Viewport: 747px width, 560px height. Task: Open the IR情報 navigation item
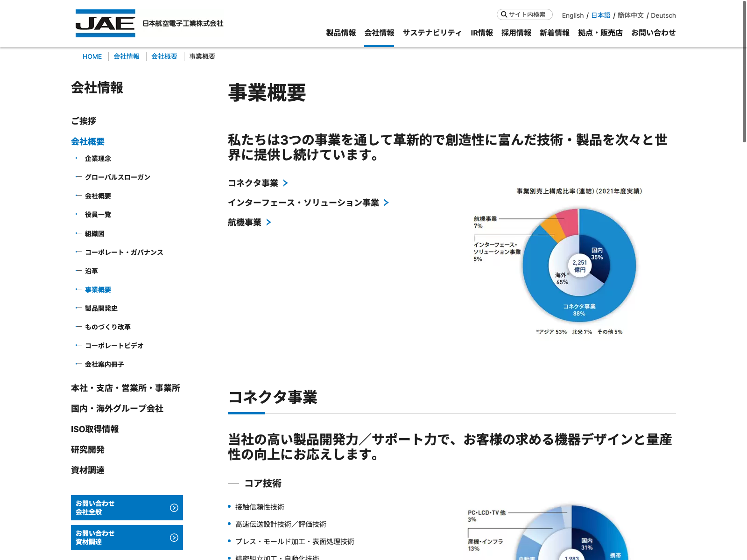pyautogui.click(x=481, y=33)
